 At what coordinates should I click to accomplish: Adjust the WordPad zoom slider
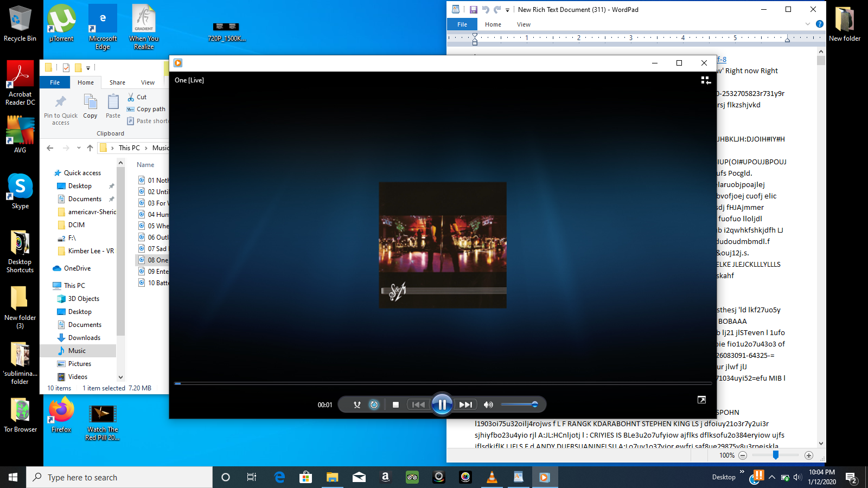point(776,455)
